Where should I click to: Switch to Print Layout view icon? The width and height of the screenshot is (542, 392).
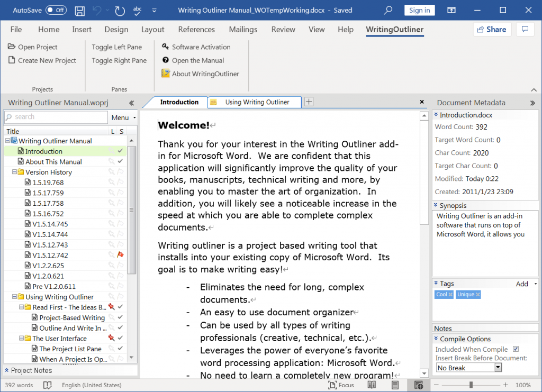coord(395,385)
